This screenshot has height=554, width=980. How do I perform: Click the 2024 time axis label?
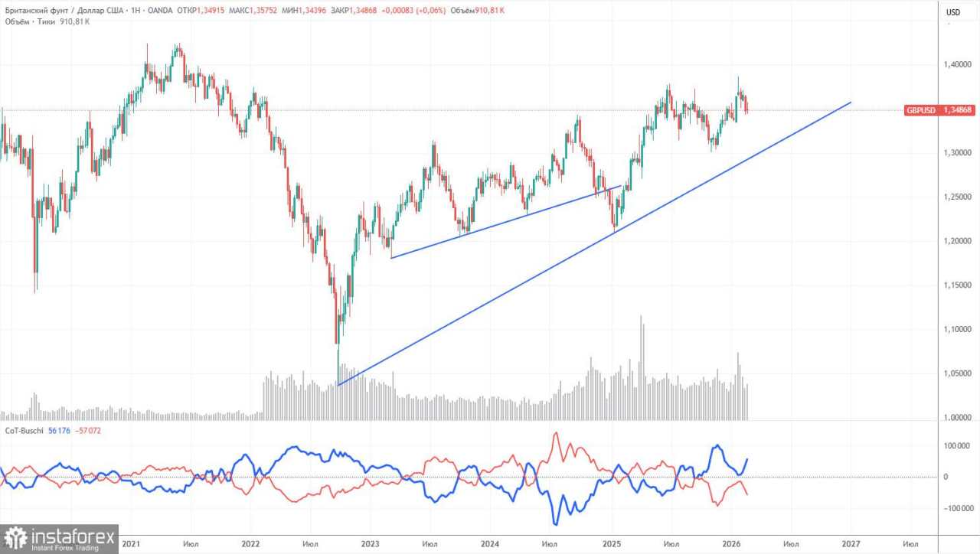(490, 544)
